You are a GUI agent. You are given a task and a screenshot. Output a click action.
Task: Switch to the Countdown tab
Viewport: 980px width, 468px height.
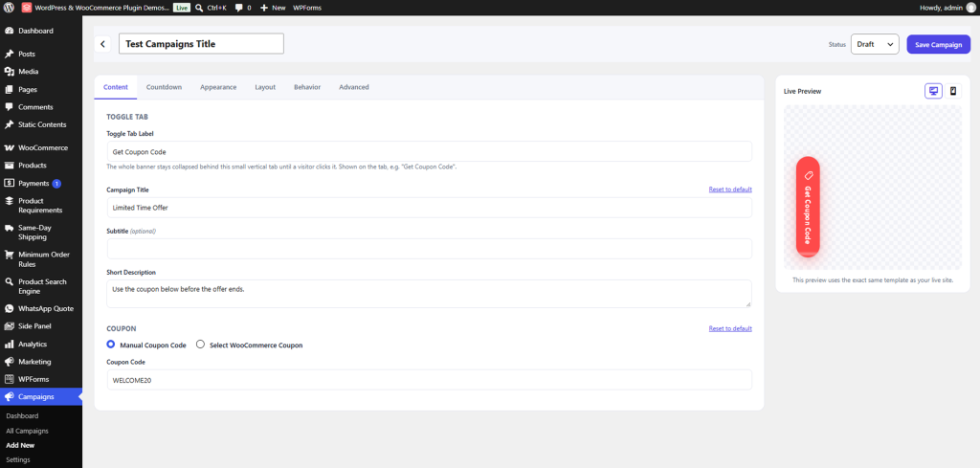(164, 87)
